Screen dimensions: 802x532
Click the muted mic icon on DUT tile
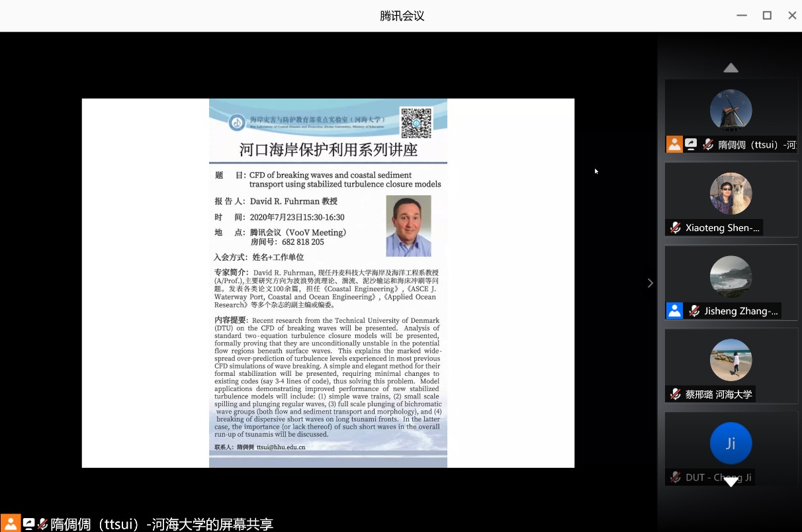[675, 477]
